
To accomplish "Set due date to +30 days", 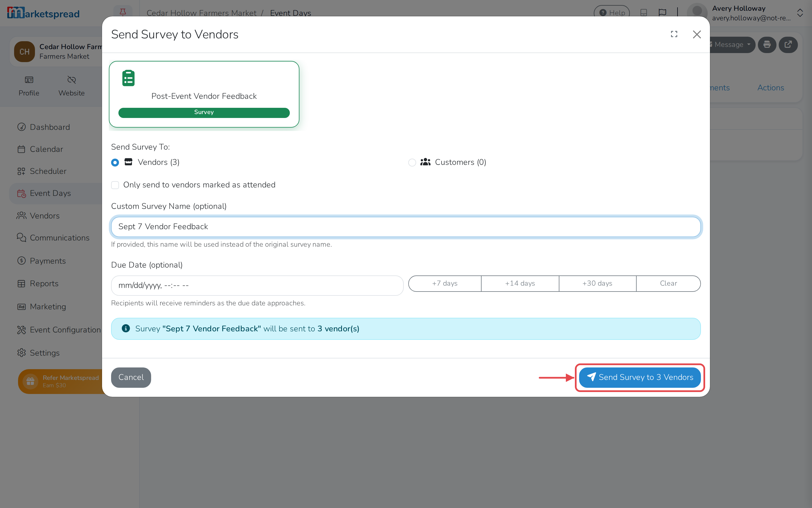I will click(597, 284).
